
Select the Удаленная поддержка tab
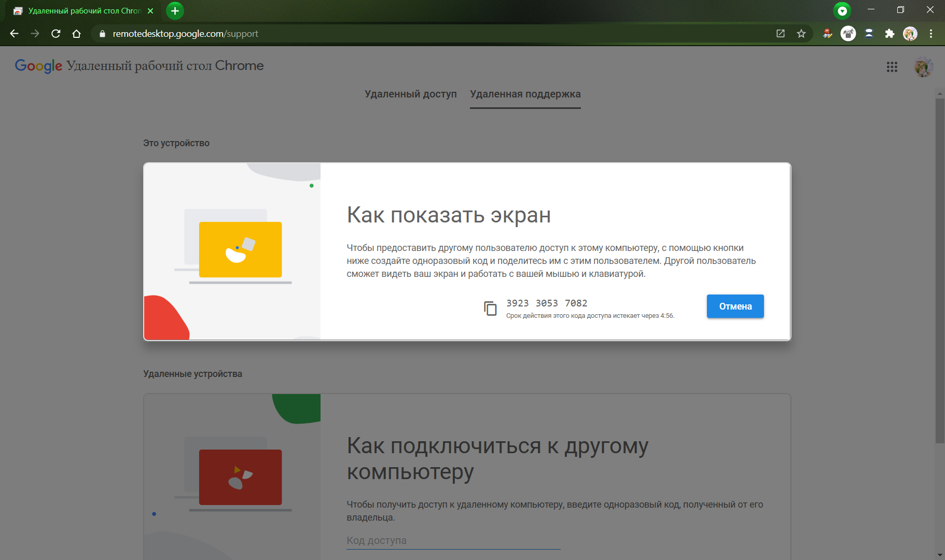[525, 94]
